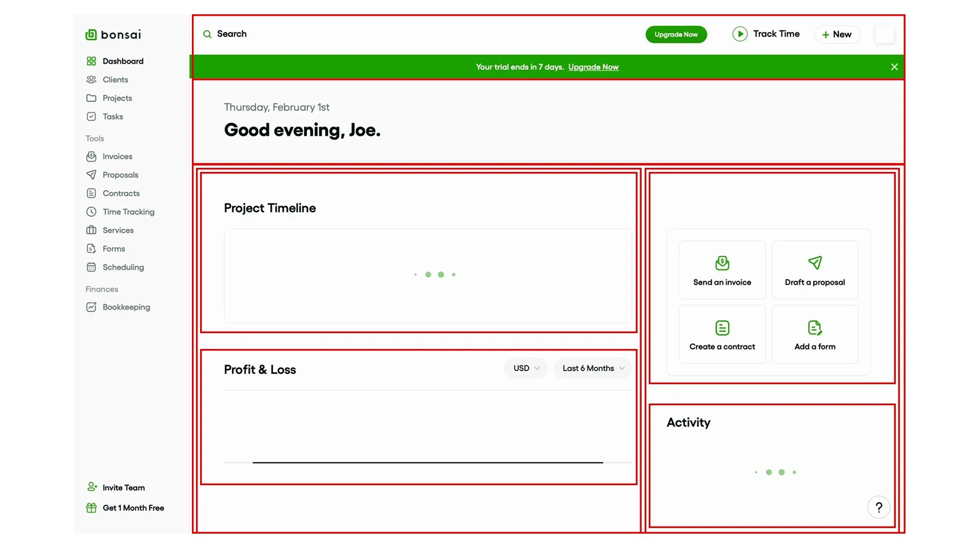Click the bonsai logo icon
This screenshot has width=980, height=551.
click(91, 35)
